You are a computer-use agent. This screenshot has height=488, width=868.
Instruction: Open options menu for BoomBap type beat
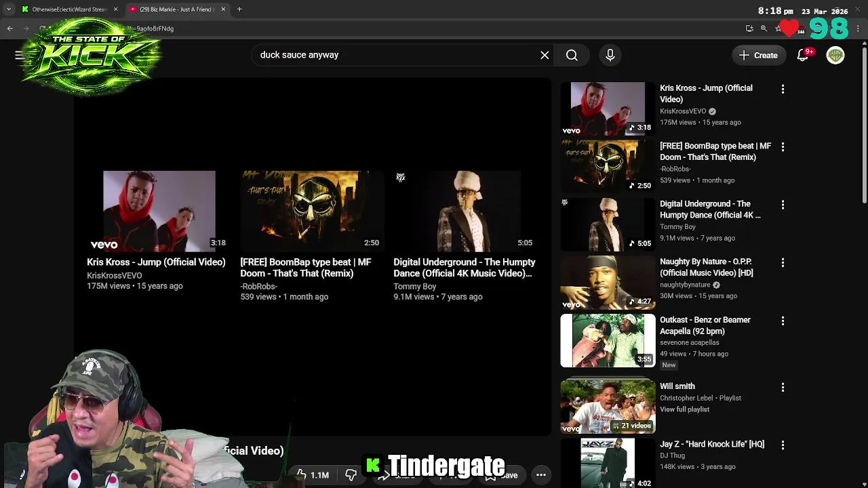click(x=783, y=146)
